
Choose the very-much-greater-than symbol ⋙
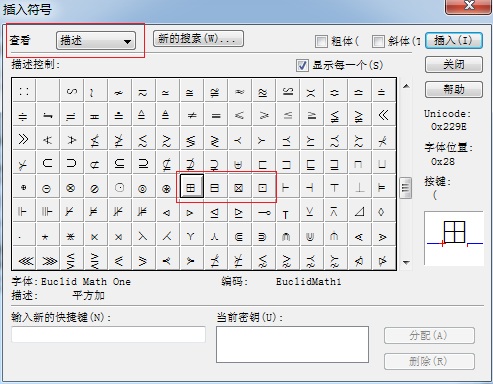point(47,259)
